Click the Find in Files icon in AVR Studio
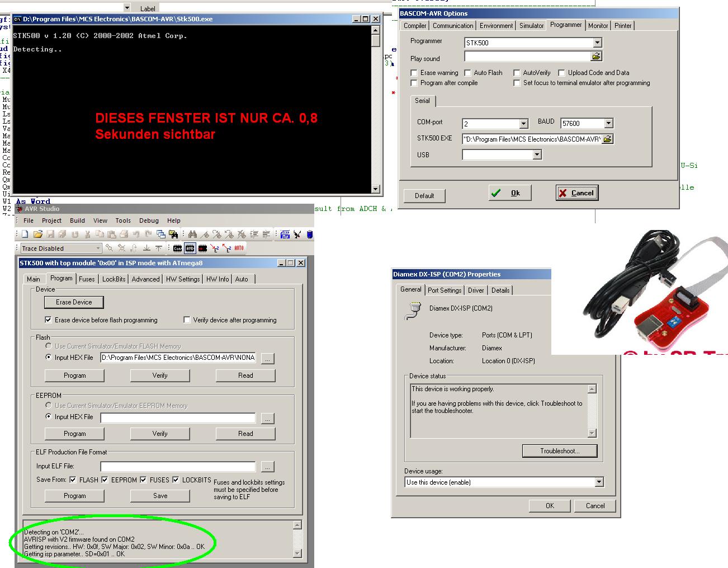The image size is (728, 568). click(x=173, y=234)
